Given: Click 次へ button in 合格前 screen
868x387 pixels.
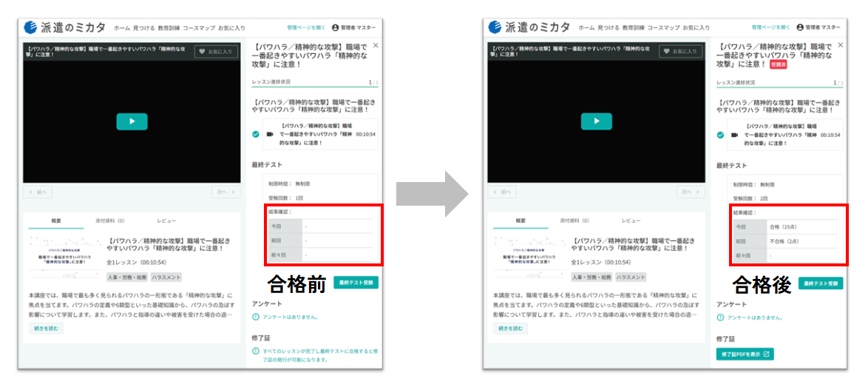Looking at the screenshot, I should tap(226, 192).
